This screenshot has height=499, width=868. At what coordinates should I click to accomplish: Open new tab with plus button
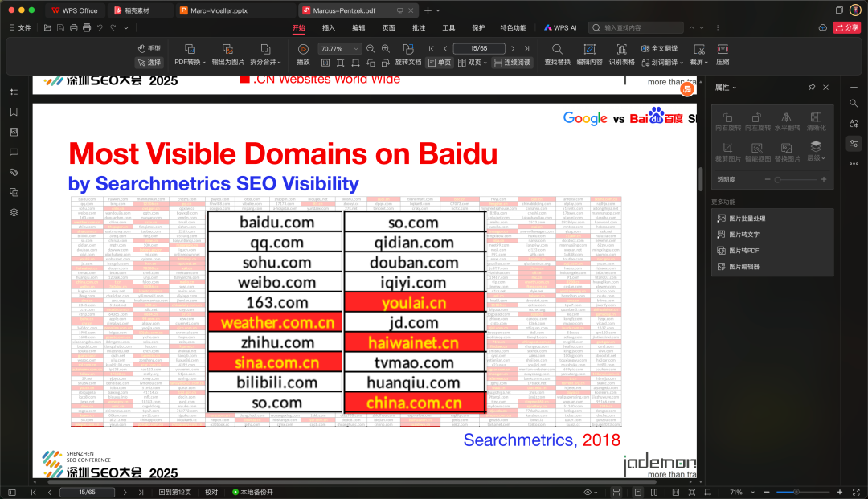[x=428, y=10]
